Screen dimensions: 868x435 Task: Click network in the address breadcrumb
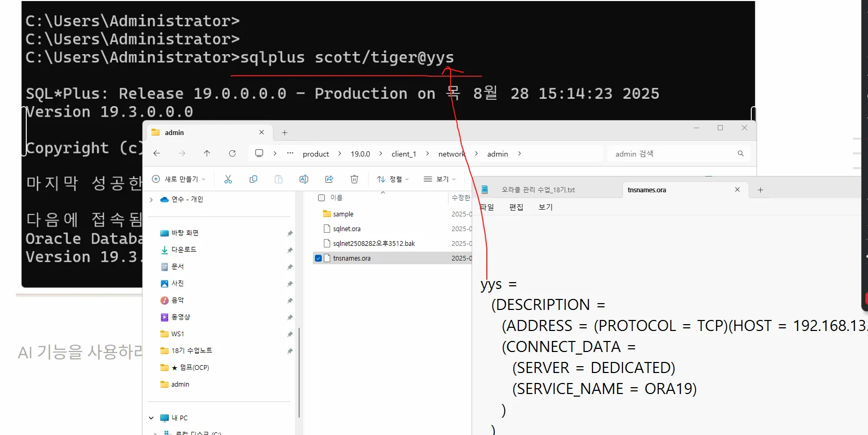click(452, 154)
